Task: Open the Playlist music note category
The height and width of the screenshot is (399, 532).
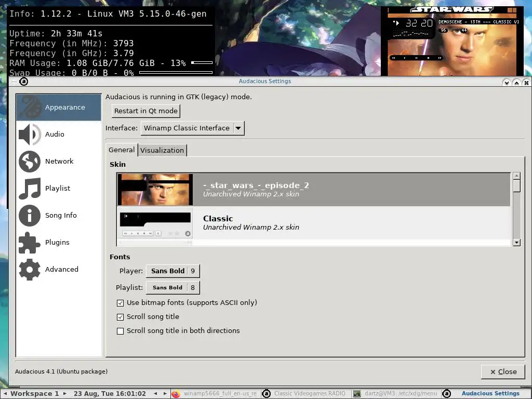Action: click(x=59, y=188)
